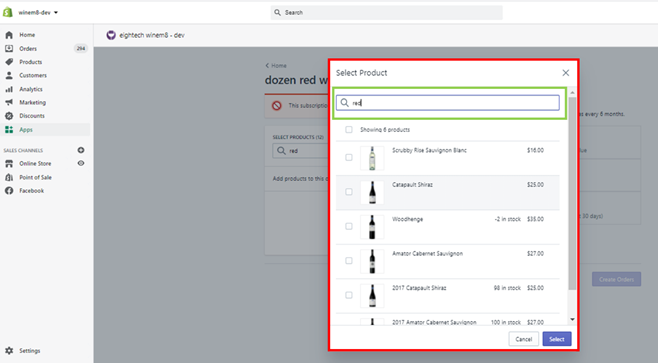Screen dimensions: 658x363
Task: Click the Home sidebar icon
Action: [9, 35]
